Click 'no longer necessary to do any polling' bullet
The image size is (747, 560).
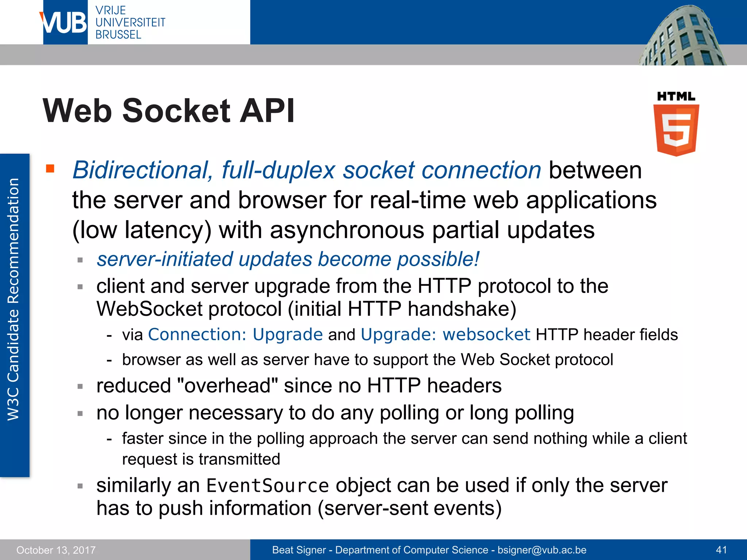335,413
